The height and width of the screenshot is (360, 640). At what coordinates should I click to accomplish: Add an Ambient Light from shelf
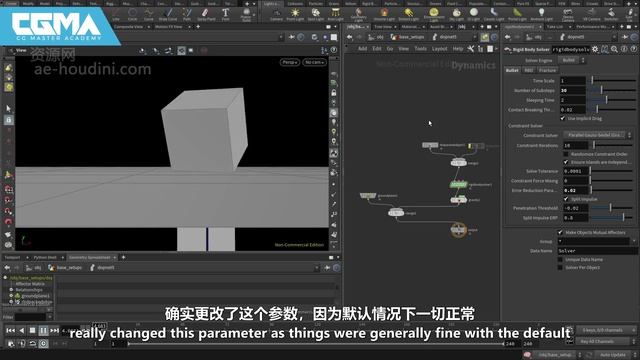[541, 14]
